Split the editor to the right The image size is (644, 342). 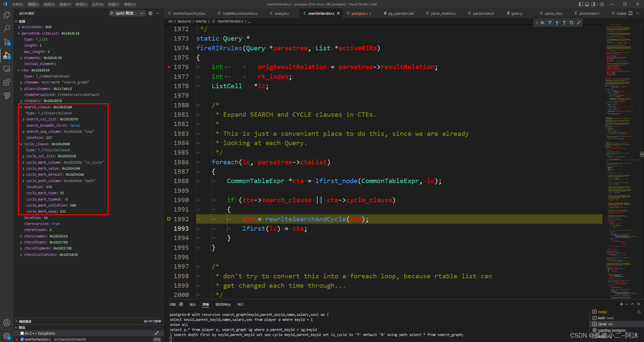click(630, 13)
